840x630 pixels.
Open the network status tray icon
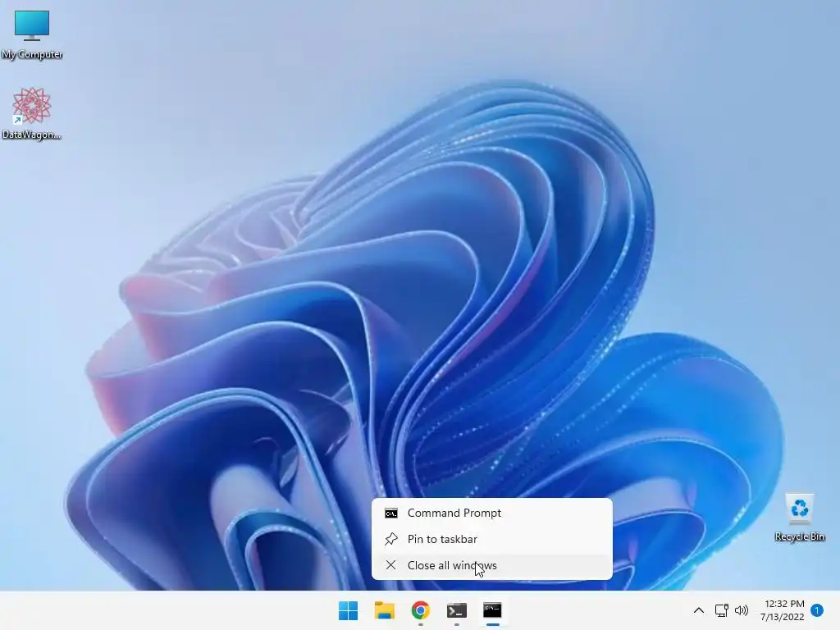pos(721,610)
